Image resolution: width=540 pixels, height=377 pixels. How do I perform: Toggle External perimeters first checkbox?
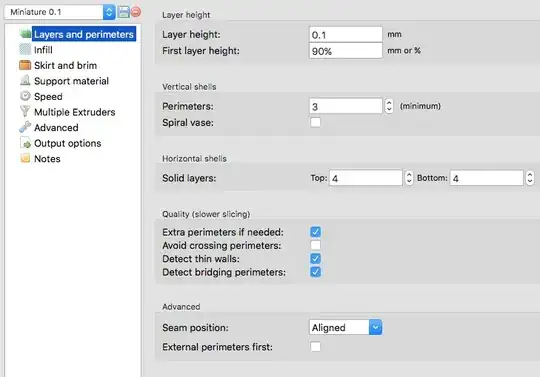click(x=315, y=347)
